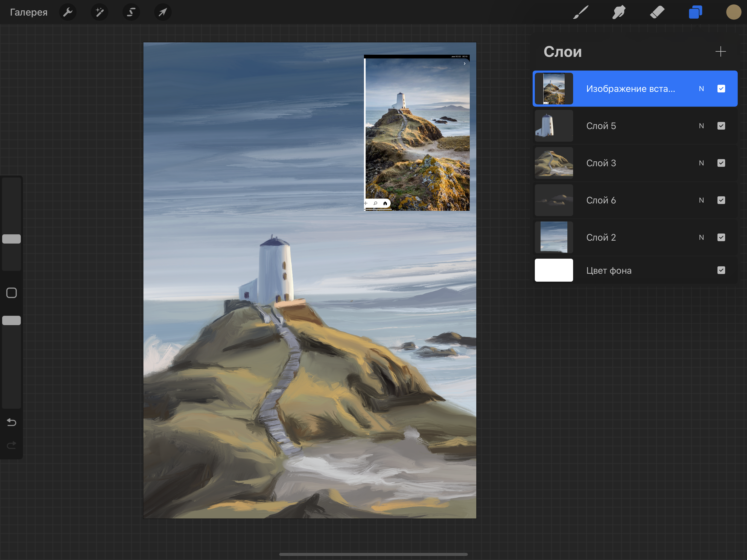Return to Галерея

click(x=29, y=12)
